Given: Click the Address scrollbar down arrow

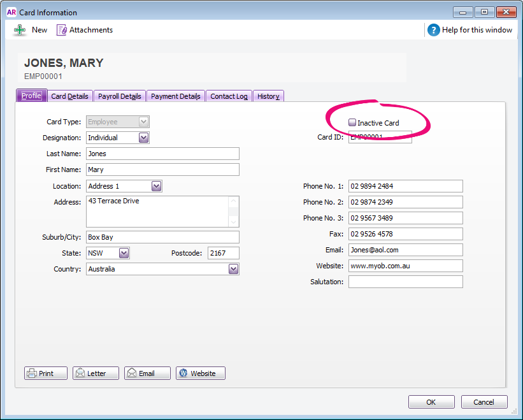Looking at the screenshot, I should click(234, 222).
